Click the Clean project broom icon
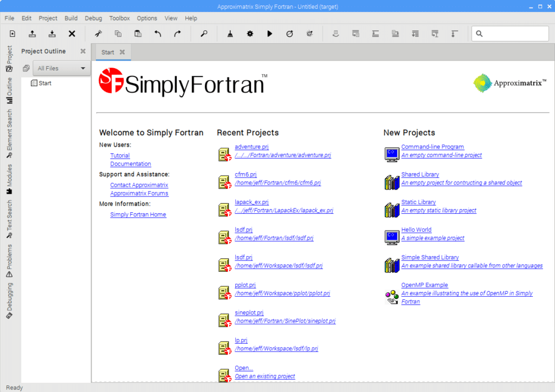Screen dimensions: 555x392 230,34
